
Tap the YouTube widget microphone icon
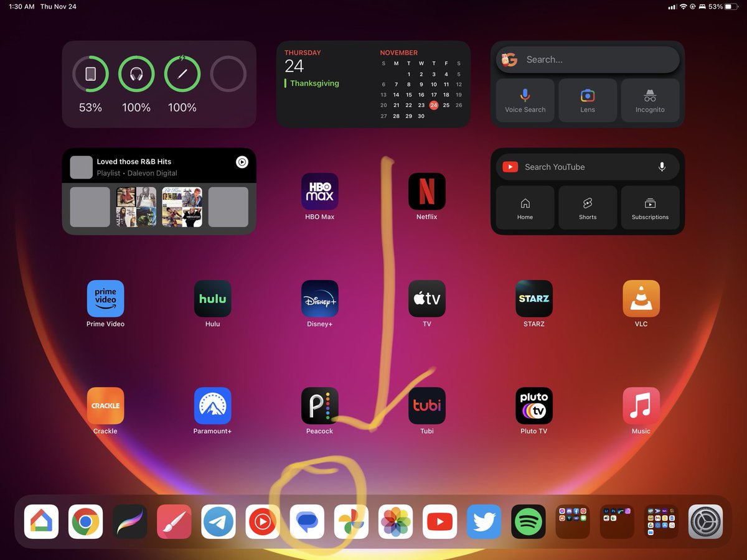click(x=662, y=167)
